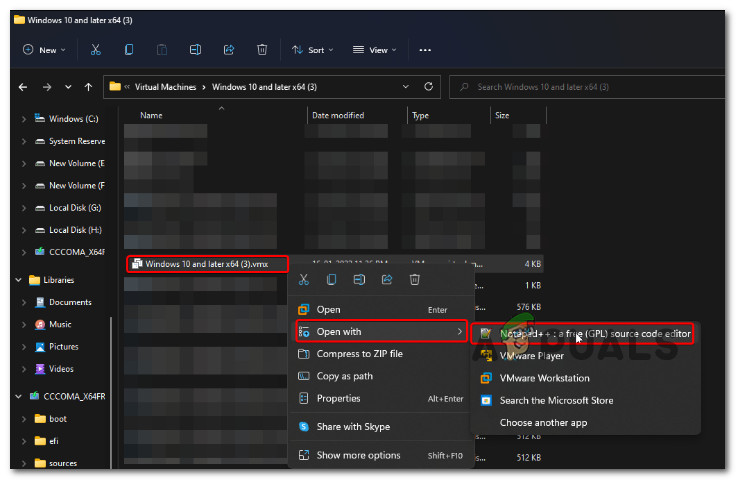Click the Refresh button beside the address bar
This screenshot has width=736, height=480.
(429, 86)
